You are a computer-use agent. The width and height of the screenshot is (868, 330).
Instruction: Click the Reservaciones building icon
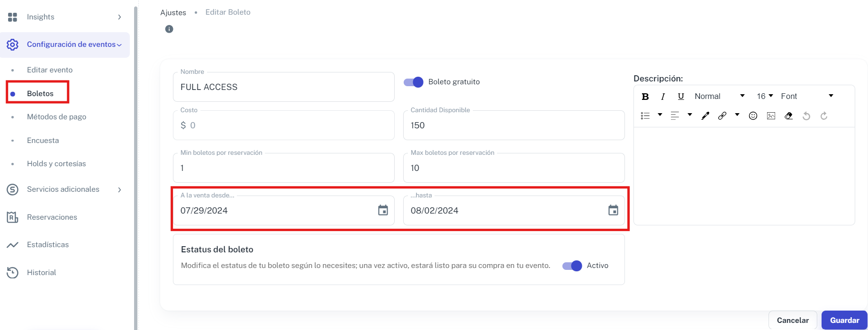[12, 217]
